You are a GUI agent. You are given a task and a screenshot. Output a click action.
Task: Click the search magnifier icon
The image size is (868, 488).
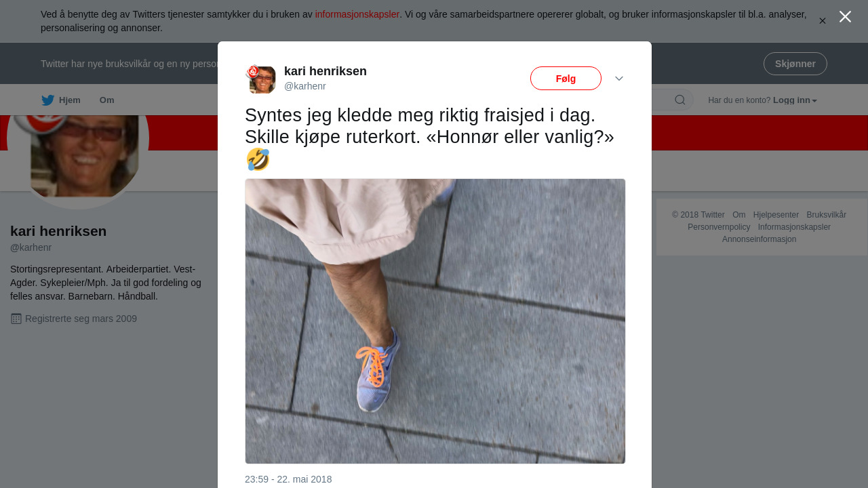pos(680,100)
